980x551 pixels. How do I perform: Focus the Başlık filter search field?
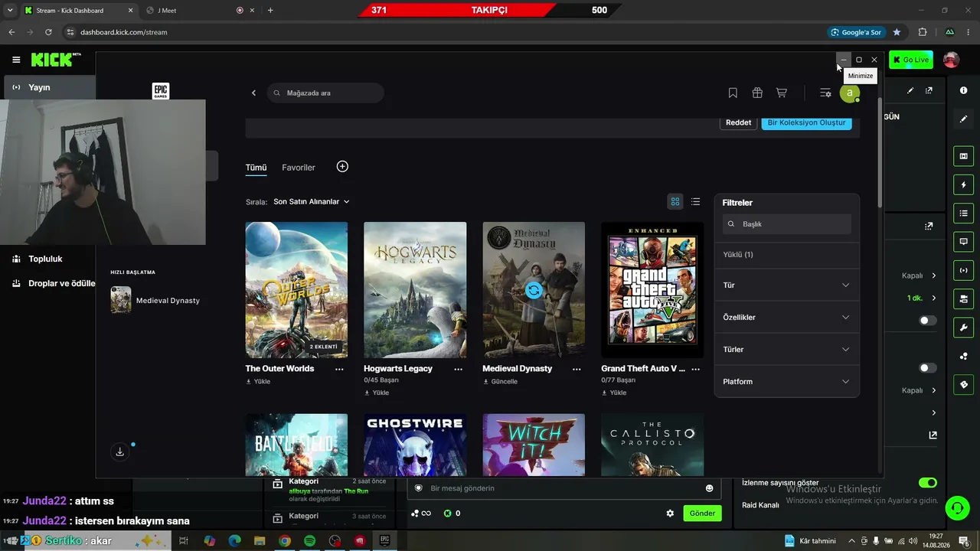(x=786, y=224)
